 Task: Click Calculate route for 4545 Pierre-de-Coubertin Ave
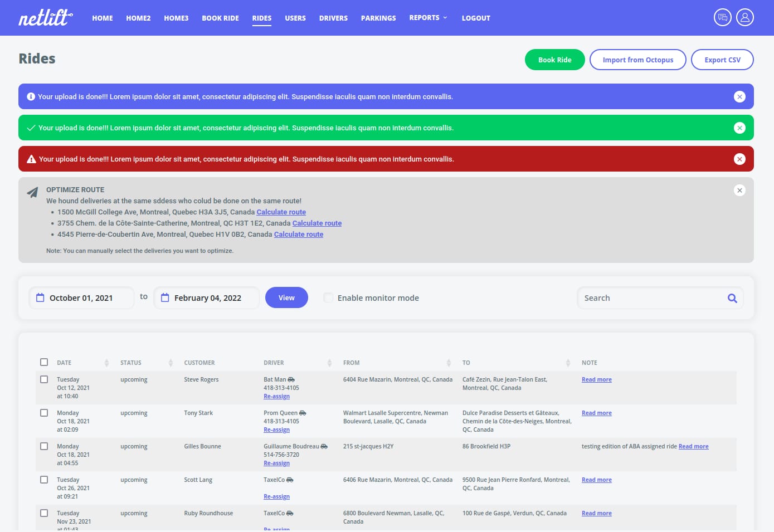tap(299, 235)
